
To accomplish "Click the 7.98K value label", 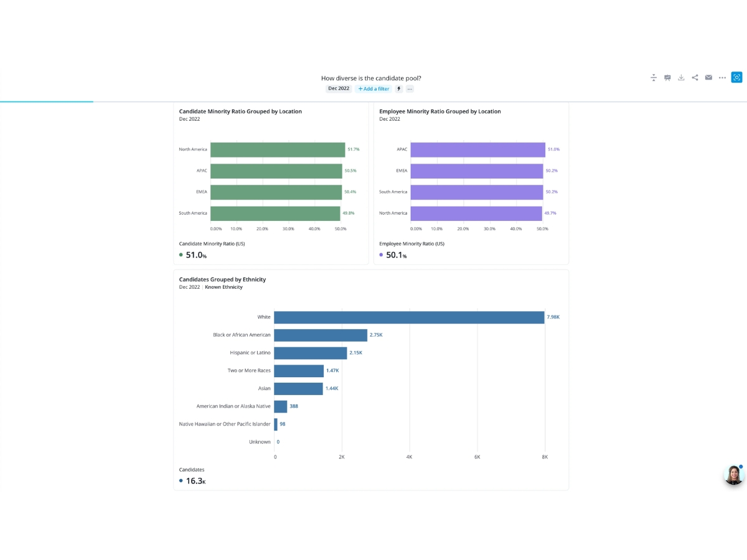I will 553,317.
